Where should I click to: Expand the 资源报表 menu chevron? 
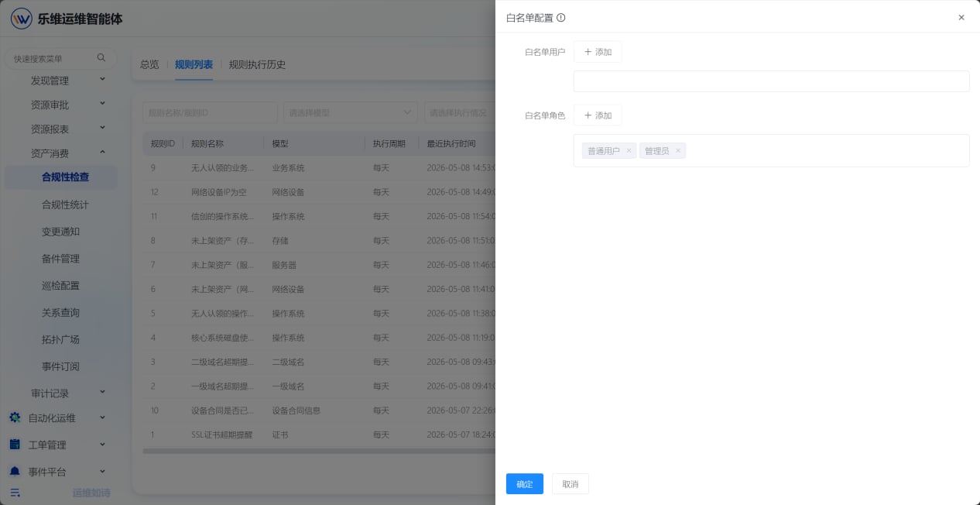(x=102, y=129)
